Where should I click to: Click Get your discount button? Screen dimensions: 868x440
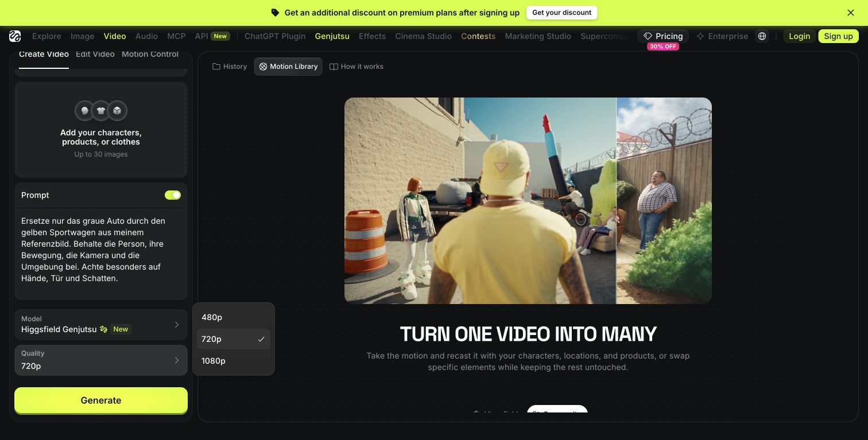click(x=561, y=13)
